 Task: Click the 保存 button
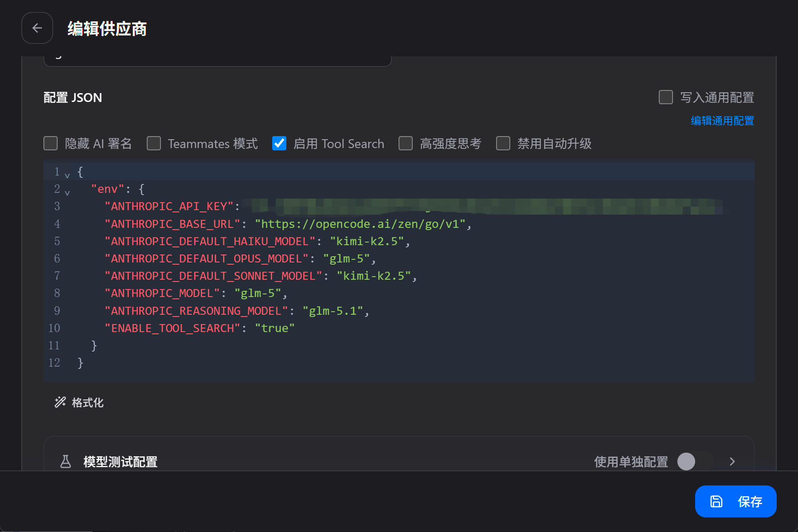pyautogui.click(x=735, y=501)
